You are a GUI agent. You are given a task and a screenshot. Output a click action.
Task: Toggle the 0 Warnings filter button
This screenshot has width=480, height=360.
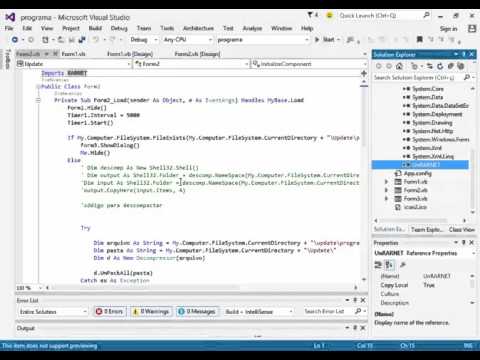point(151,311)
